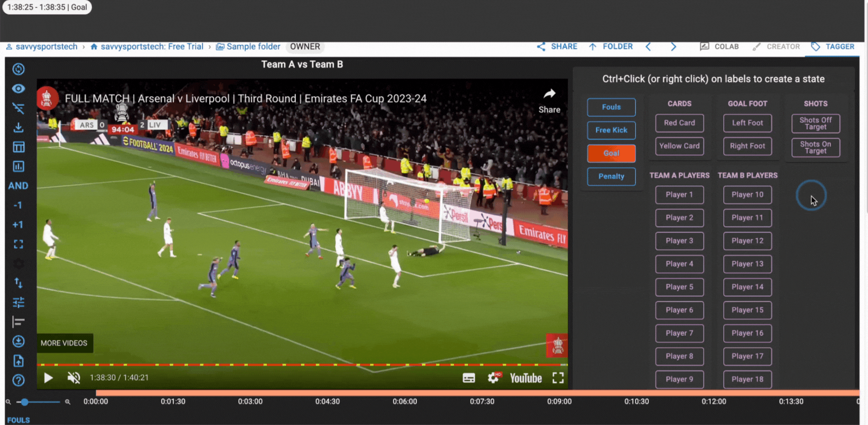Screen dimensions: 868x425
Task: Unmute the video speaker icon
Action: pos(74,378)
